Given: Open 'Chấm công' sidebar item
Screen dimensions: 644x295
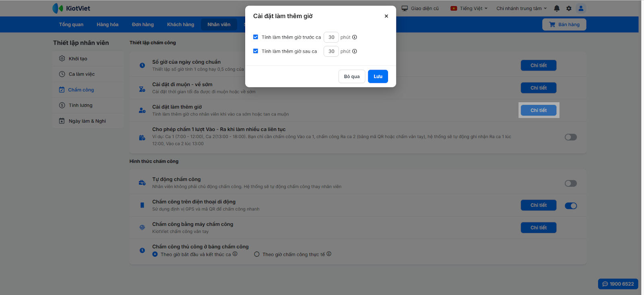Looking at the screenshot, I should (x=88, y=90).
